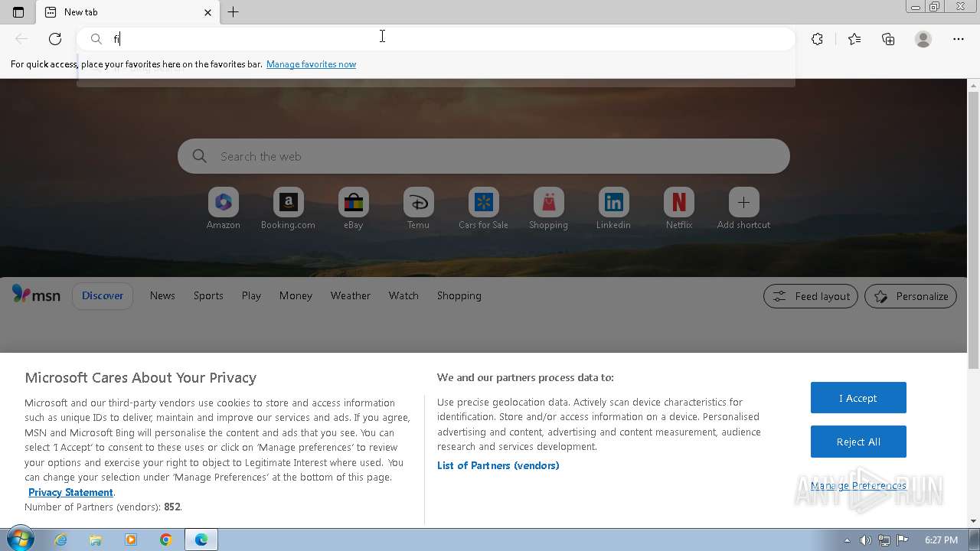The image size is (980, 551).
Task: Click the page vertical scrollbar thumb
Action: point(973,230)
